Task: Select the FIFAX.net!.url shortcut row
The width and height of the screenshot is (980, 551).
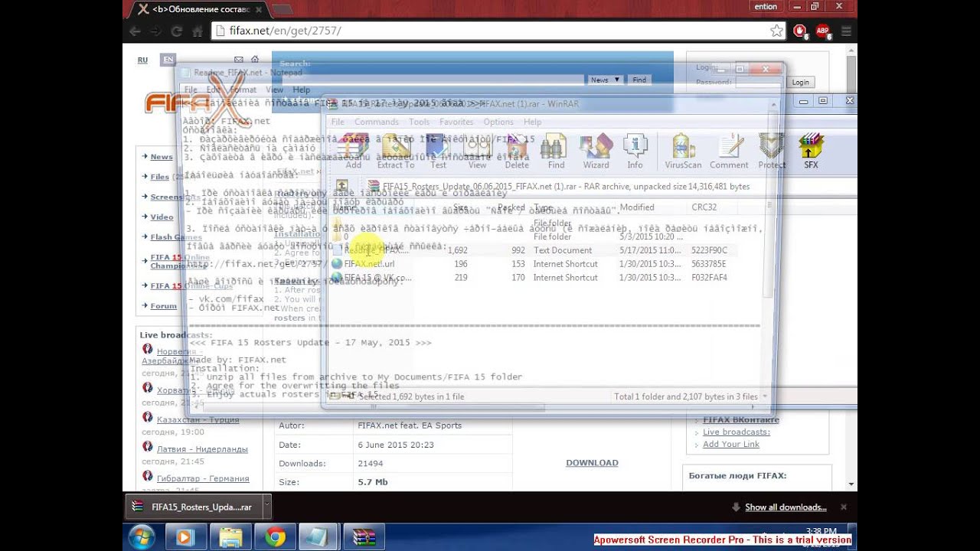Action: [x=531, y=264]
